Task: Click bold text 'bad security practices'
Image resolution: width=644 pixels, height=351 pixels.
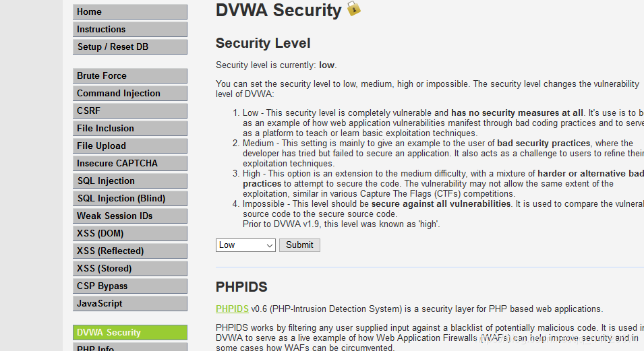Action: click(x=544, y=143)
